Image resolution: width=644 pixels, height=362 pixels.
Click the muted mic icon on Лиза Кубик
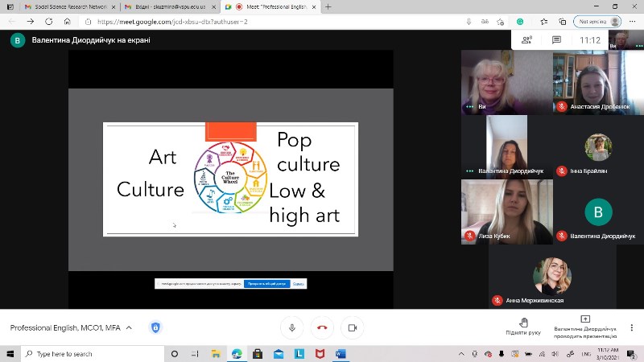[x=470, y=236]
